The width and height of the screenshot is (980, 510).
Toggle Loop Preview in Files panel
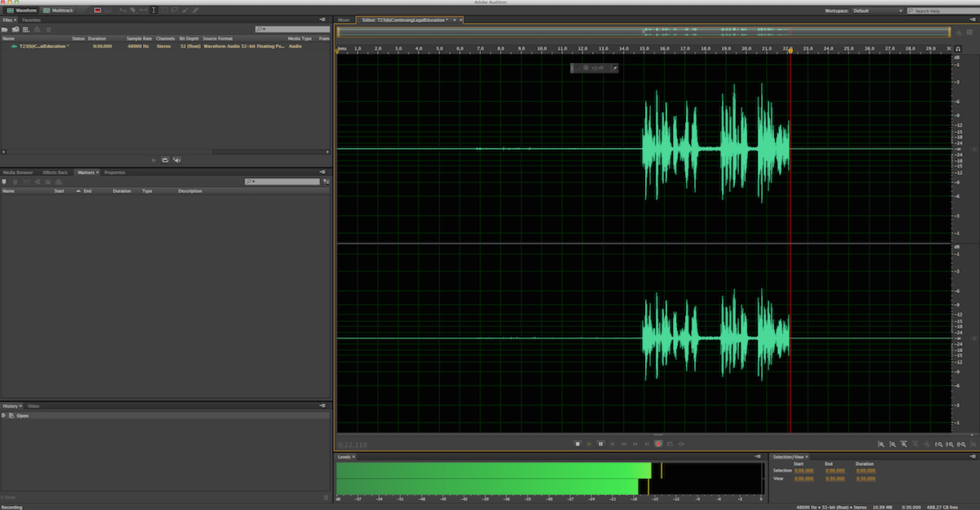[165, 159]
